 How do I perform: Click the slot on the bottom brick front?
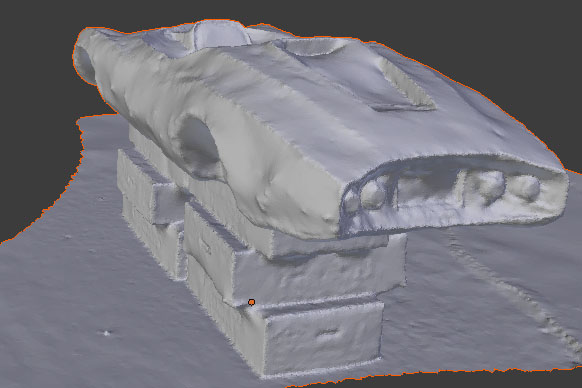click(328, 332)
